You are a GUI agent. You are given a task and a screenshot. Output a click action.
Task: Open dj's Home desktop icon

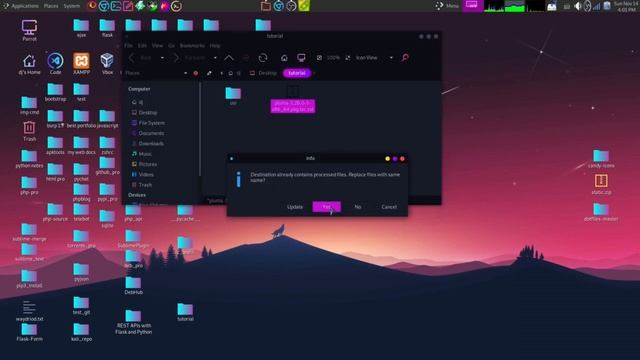pyautogui.click(x=29, y=64)
